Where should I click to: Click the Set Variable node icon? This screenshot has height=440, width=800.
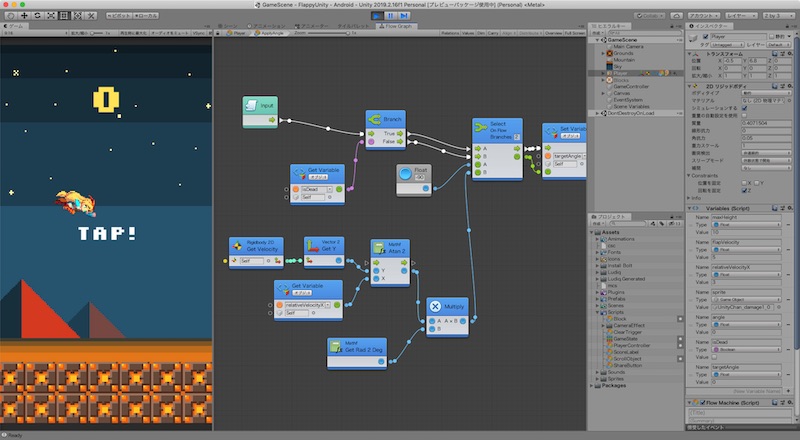551,132
